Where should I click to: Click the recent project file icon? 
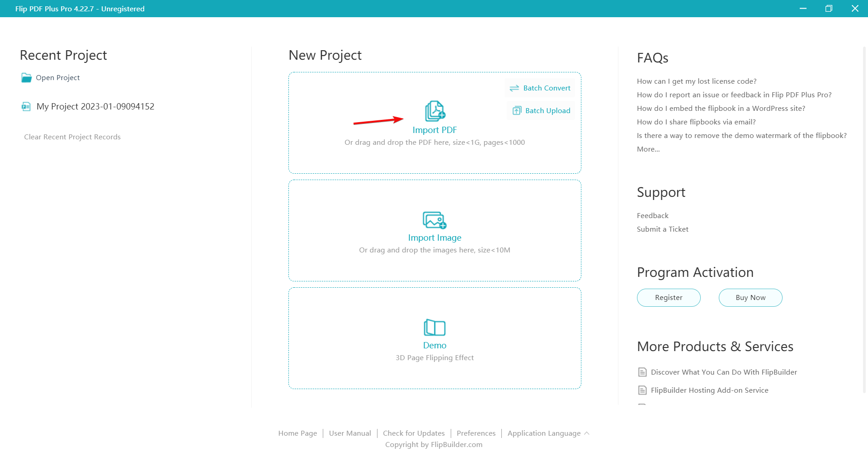[26, 106]
